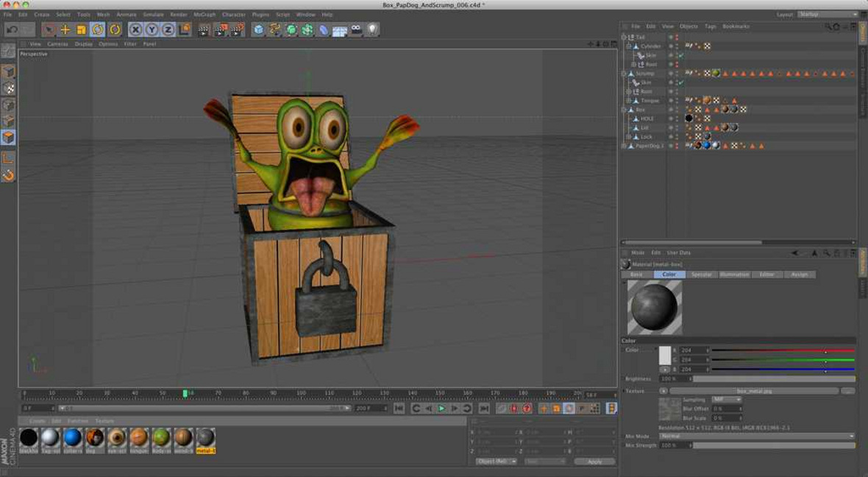Click the Undo arrow icon
Viewport: 868px width, 477px height.
coord(11,29)
